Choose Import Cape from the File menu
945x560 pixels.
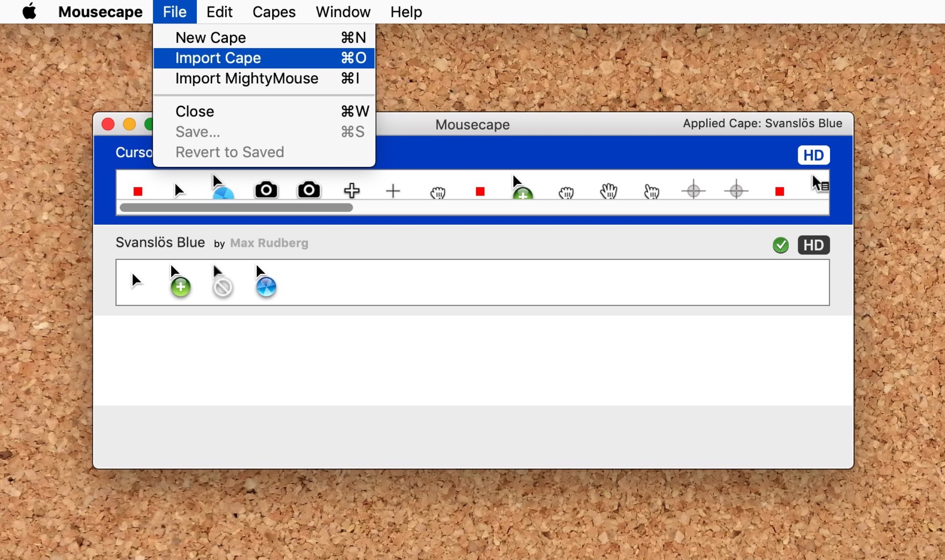218,58
